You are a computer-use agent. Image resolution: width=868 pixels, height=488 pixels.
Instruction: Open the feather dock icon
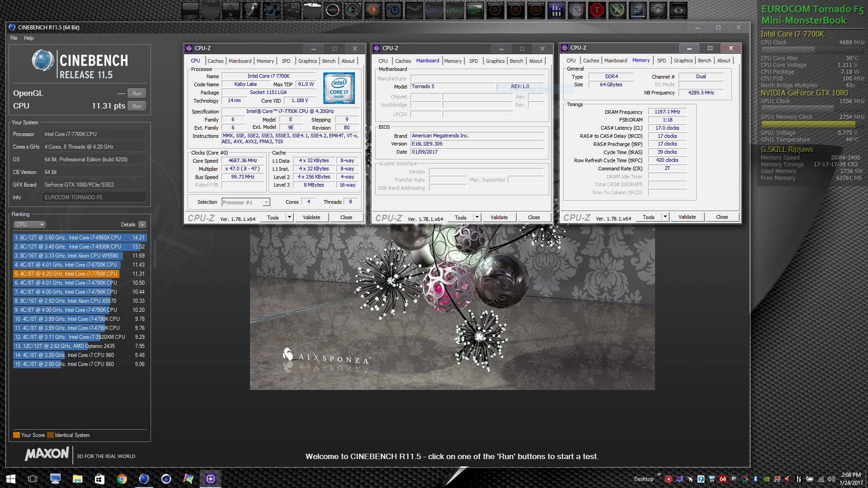[251, 10]
